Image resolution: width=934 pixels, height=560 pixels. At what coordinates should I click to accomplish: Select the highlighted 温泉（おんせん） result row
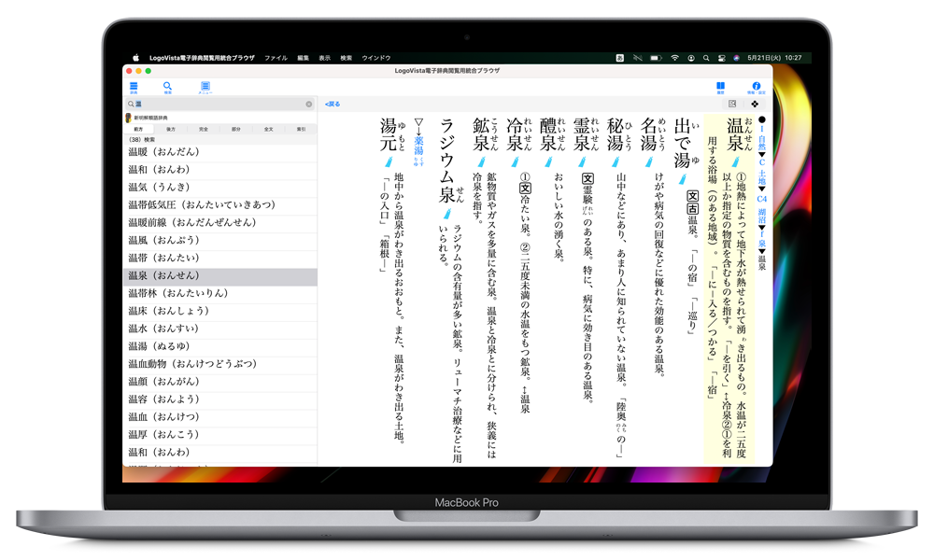[x=219, y=275]
